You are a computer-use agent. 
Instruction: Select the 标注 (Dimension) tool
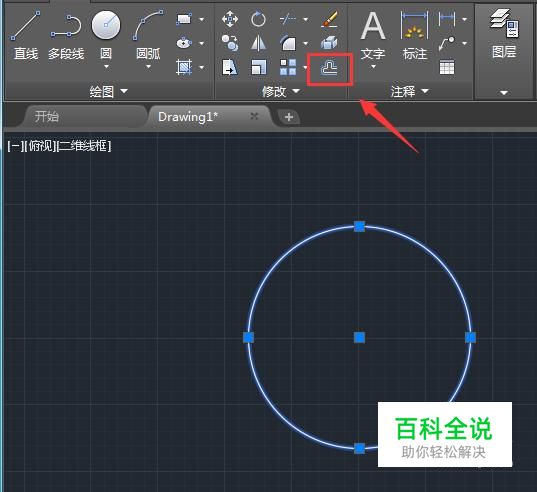point(415,36)
